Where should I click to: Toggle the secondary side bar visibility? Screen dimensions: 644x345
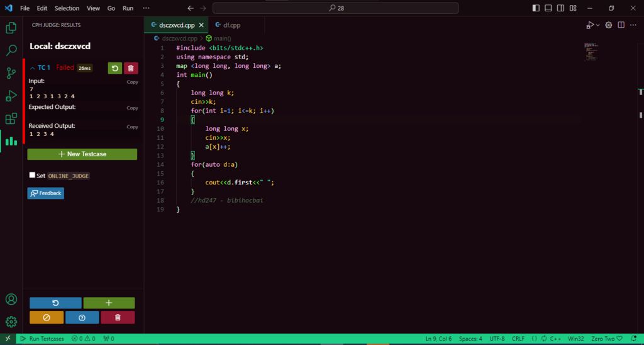[560, 8]
